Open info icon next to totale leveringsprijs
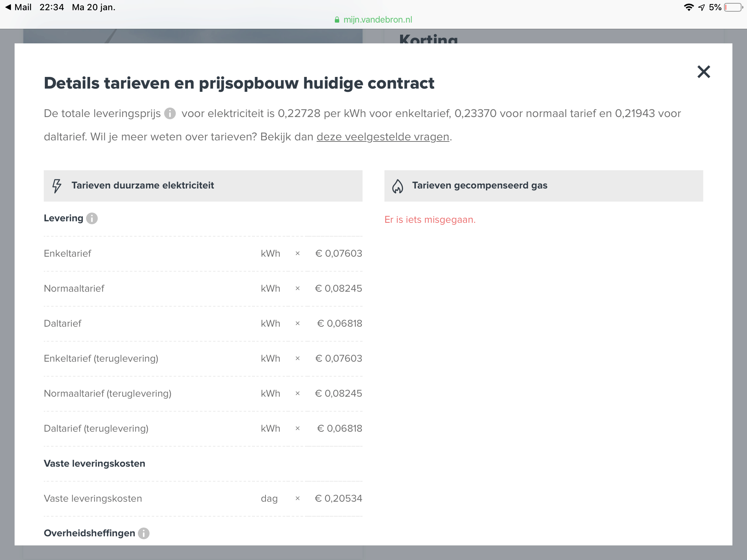This screenshot has width=747, height=560. pyautogui.click(x=170, y=113)
